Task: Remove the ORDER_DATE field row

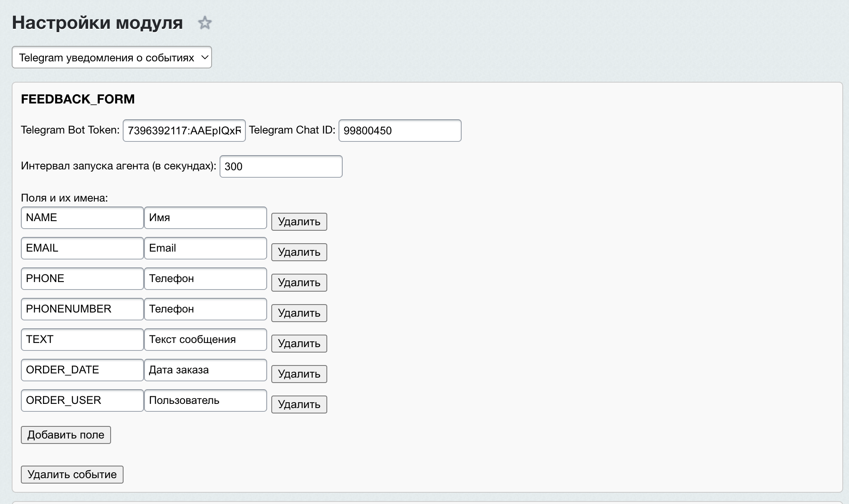Action: click(299, 374)
